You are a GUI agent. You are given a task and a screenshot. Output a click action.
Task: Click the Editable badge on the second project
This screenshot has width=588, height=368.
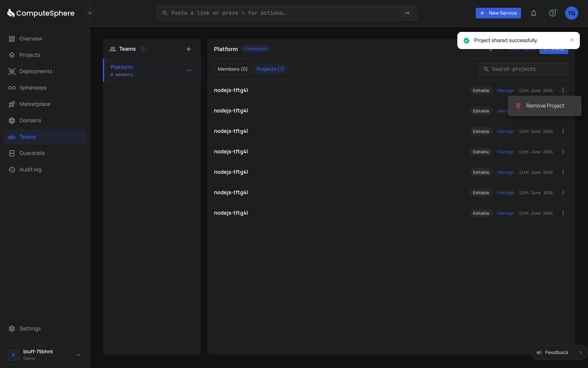pyautogui.click(x=481, y=111)
